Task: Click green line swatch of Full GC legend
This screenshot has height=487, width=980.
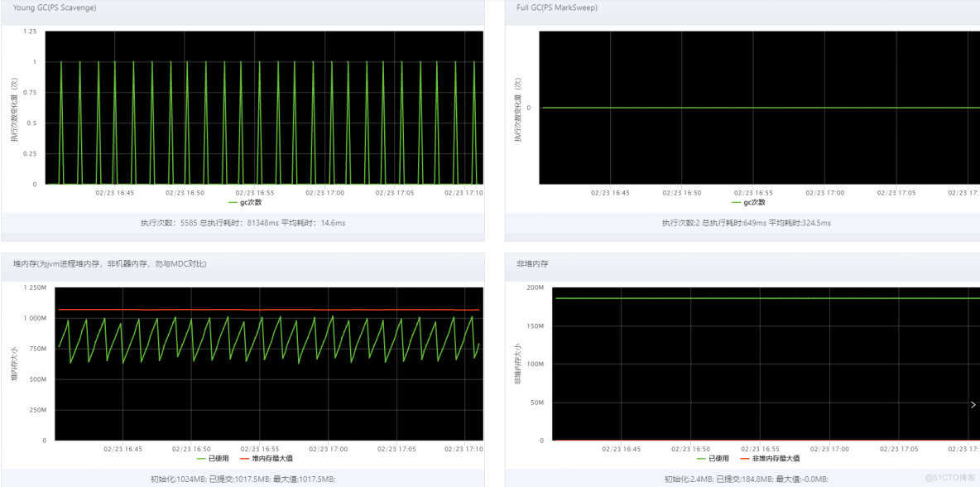Action: pos(737,202)
